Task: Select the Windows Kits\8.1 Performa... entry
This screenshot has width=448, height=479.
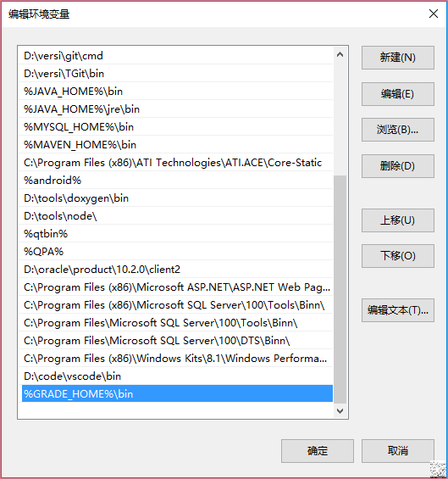Action: (x=176, y=359)
